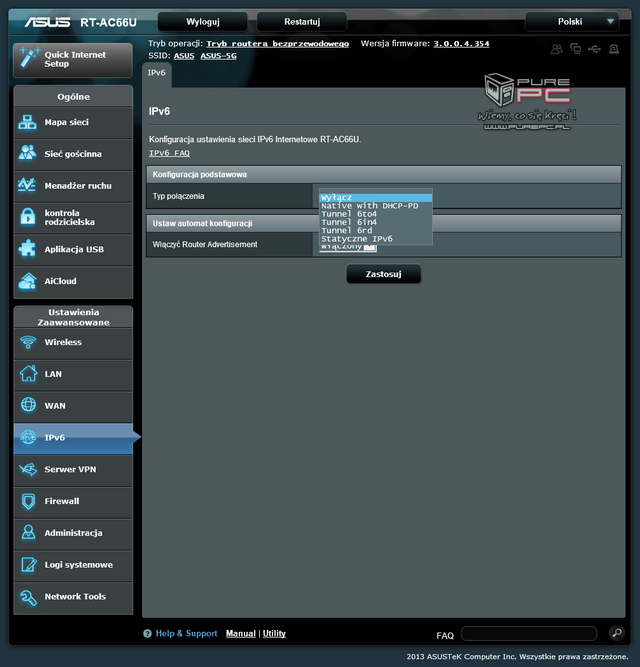
Task: Click the printer status icon in header
Action: click(614, 49)
